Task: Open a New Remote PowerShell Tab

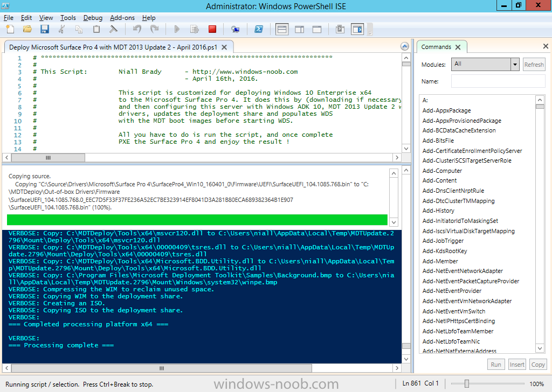Action: click(235, 29)
